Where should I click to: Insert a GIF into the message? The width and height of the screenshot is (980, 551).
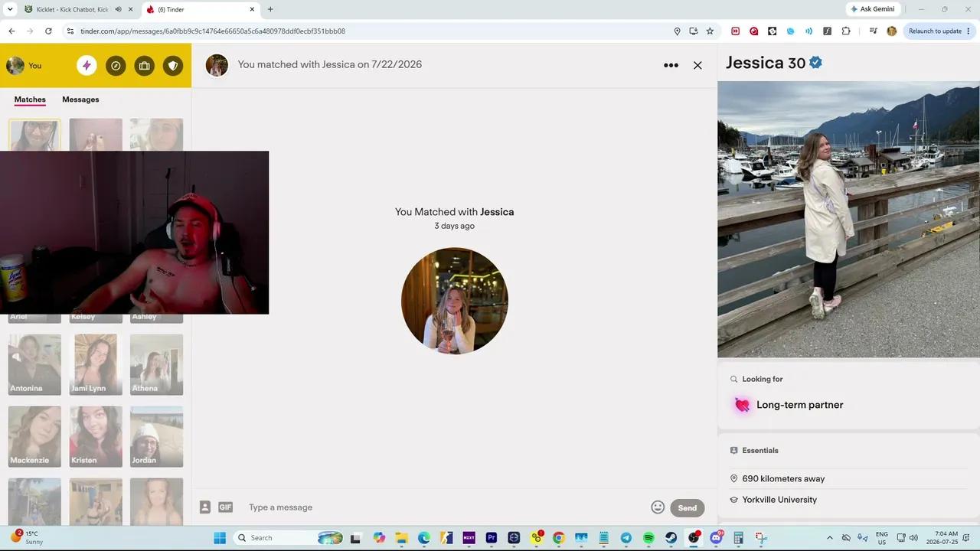pyautogui.click(x=225, y=507)
